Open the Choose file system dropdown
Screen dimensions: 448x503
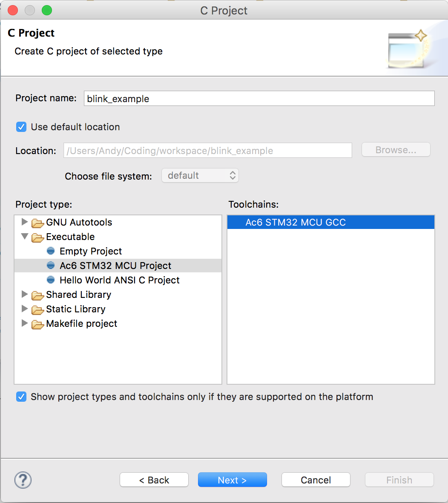coord(200,175)
